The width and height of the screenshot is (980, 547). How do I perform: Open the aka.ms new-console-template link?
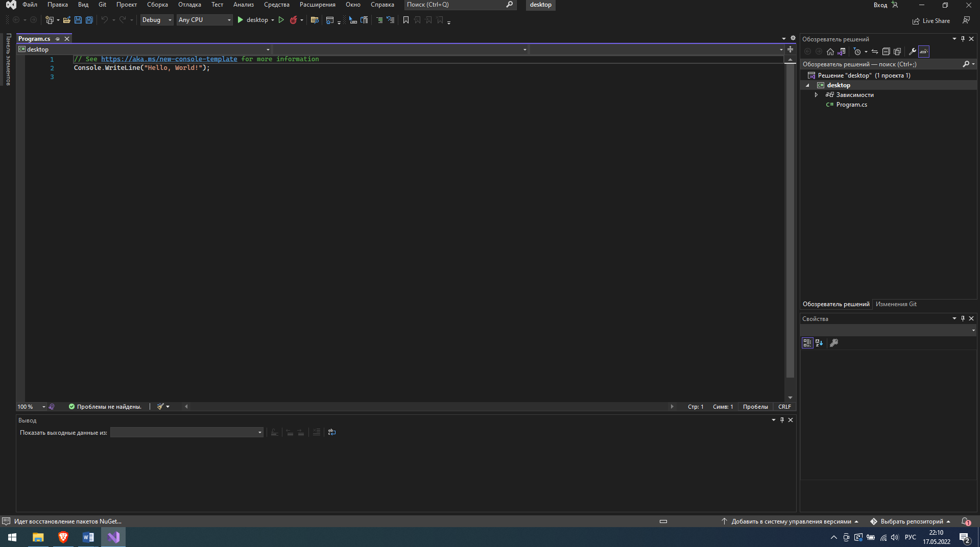(x=169, y=59)
